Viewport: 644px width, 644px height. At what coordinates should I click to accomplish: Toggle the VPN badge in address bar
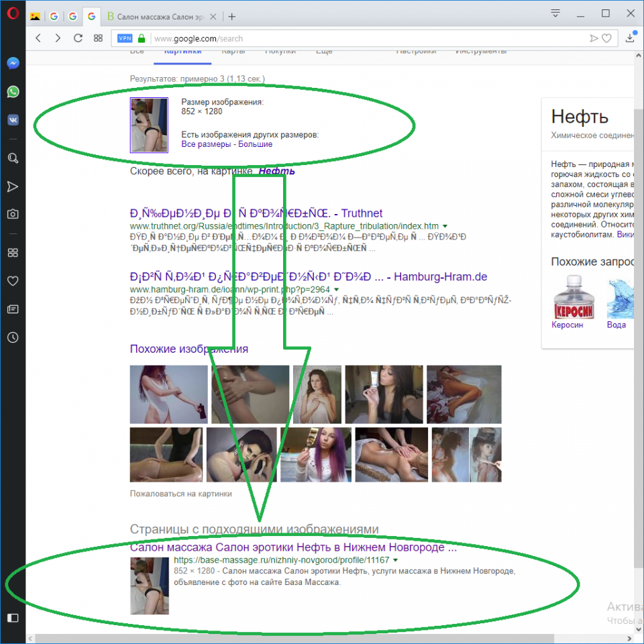tap(125, 38)
